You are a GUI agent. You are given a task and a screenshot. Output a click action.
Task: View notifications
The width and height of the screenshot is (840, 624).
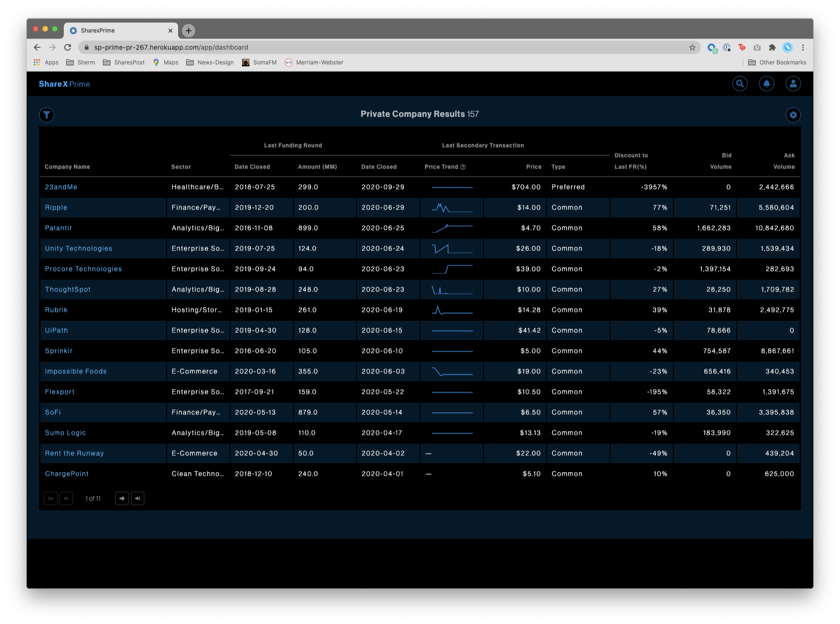point(766,83)
